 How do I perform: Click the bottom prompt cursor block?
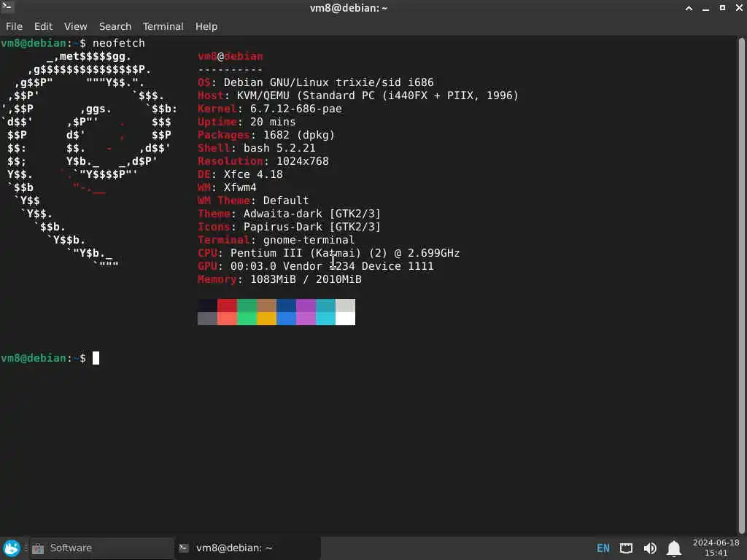click(96, 358)
